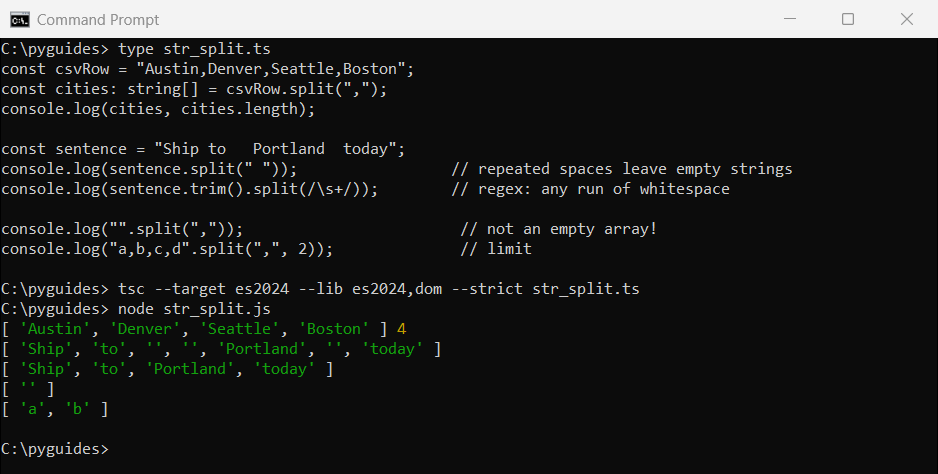Click 'b' in the limit output array
The image size is (938, 474).
[x=77, y=409]
